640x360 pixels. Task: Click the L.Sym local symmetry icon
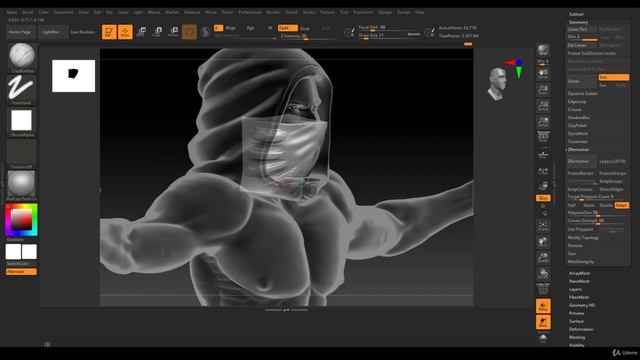(543, 171)
